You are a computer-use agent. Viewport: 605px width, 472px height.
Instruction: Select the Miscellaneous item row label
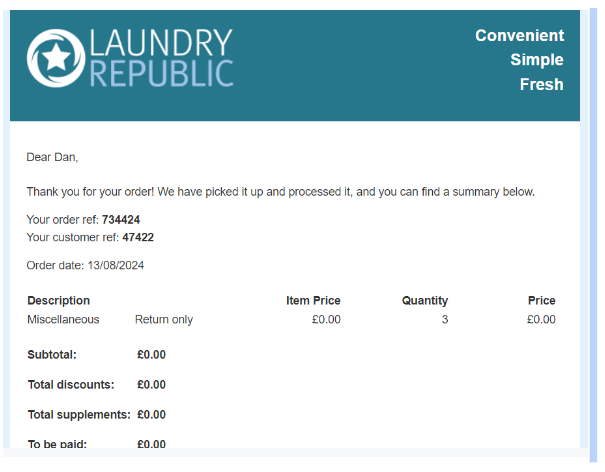(x=63, y=320)
